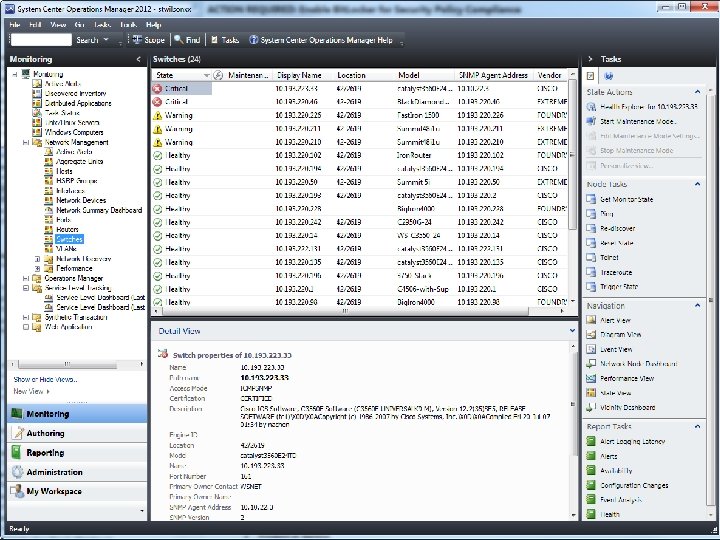Select the FastIron 1500 warning row
Viewport: 720px width, 540px height.
(x=360, y=115)
